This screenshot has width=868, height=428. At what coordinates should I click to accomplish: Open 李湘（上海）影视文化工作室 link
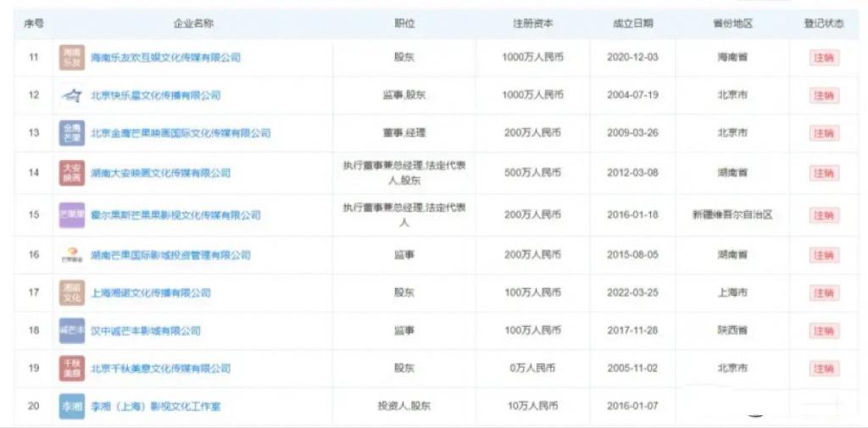point(155,407)
